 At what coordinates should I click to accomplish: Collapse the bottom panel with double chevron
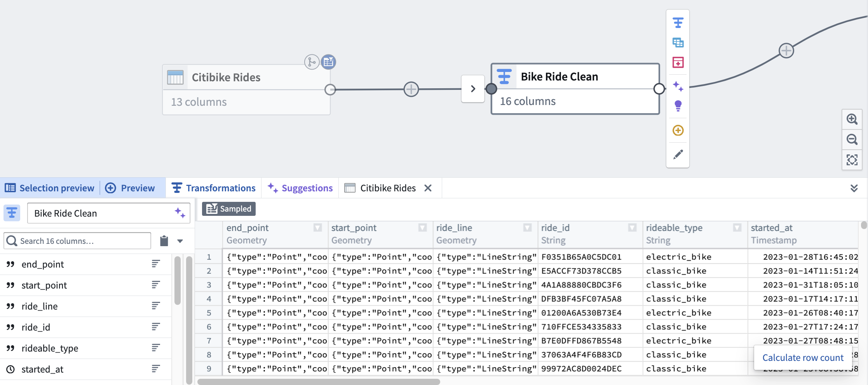coord(854,188)
